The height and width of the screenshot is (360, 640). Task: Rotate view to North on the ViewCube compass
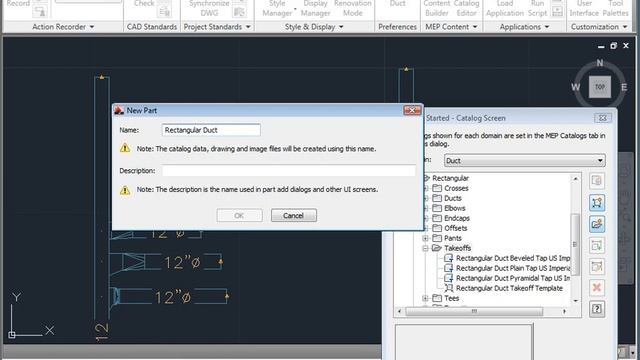[600, 63]
